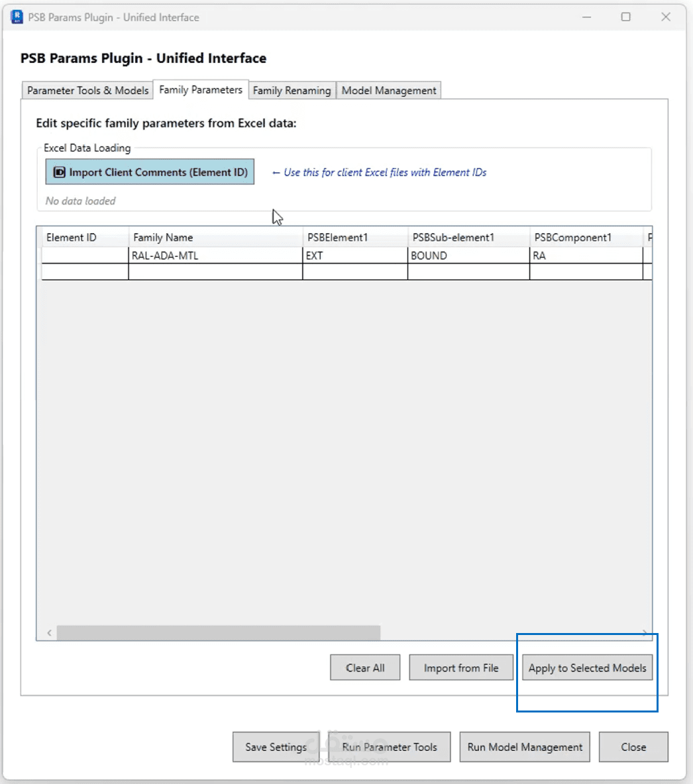Click Import Client Comments (Element ID) button
Screen dimensions: 693x784
coord(150,172)
